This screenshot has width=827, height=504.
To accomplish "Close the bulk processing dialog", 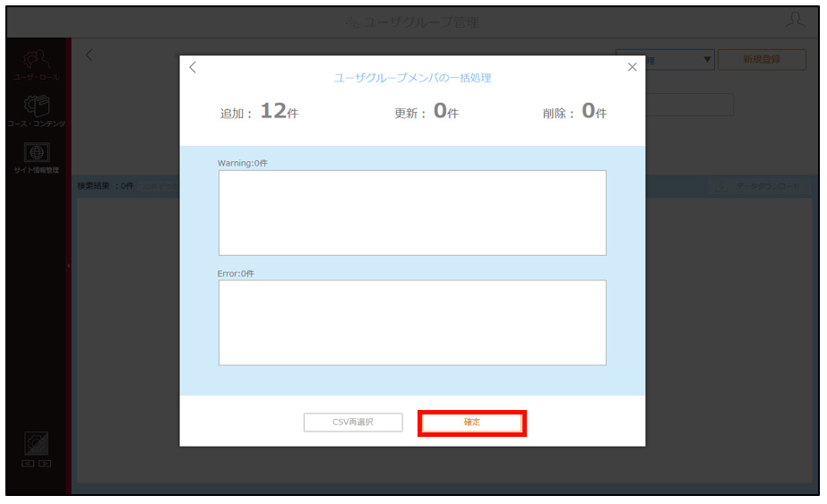I will click(x=632, y=67).
